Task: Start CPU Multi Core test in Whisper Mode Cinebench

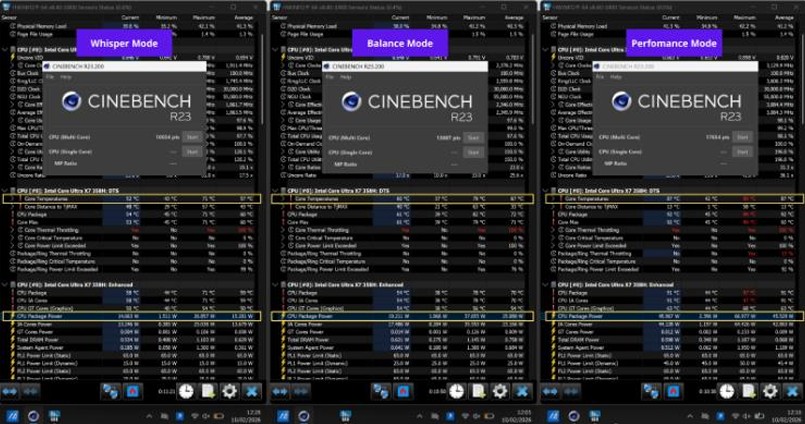Action: tap(192, 137)
